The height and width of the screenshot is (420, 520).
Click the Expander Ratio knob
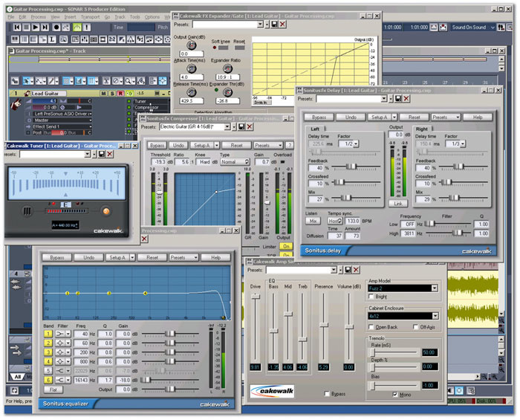[x=227, y=68]
